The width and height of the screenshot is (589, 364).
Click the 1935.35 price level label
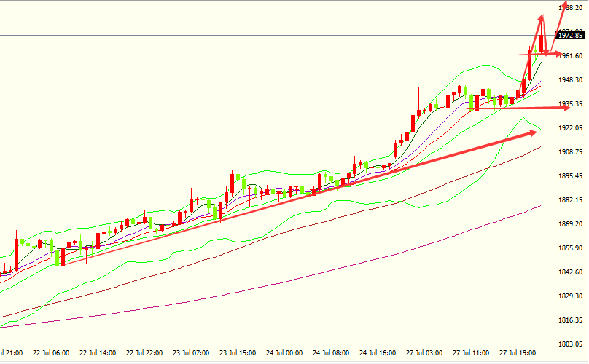[x=570, y=104]
